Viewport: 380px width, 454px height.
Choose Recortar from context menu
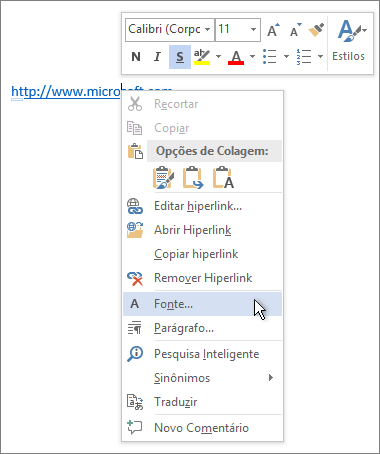click(202, 104)
